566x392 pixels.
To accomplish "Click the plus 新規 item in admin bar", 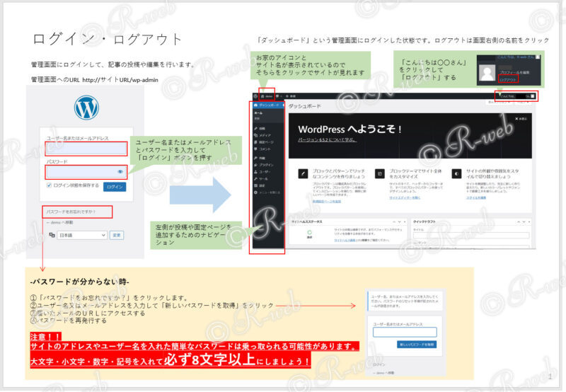I will point(291,96).
